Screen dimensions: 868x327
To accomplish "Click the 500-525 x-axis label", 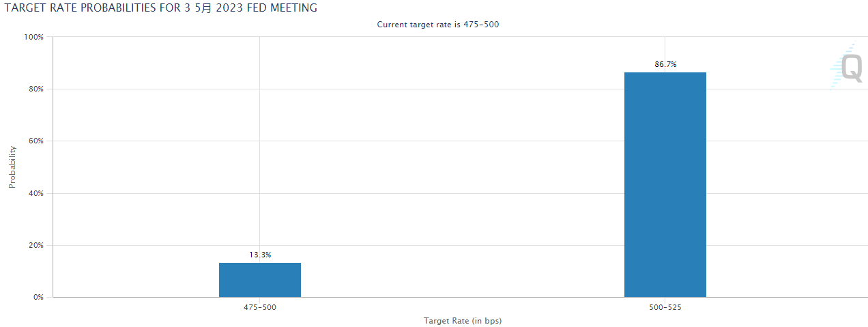I will coord(665,308).
